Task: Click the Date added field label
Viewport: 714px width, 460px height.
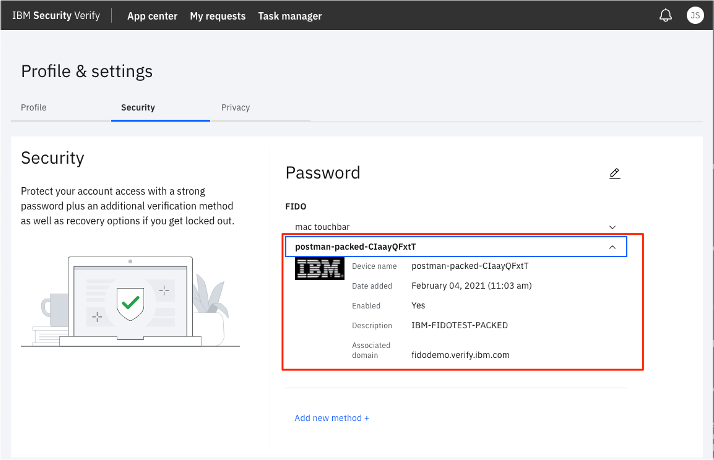Action: [x=372, y=286]
